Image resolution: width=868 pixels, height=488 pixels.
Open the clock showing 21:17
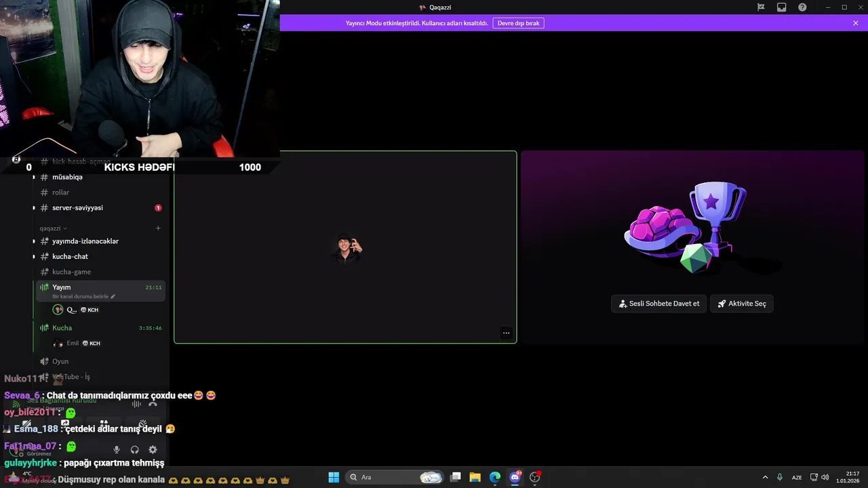click(848, 477)
